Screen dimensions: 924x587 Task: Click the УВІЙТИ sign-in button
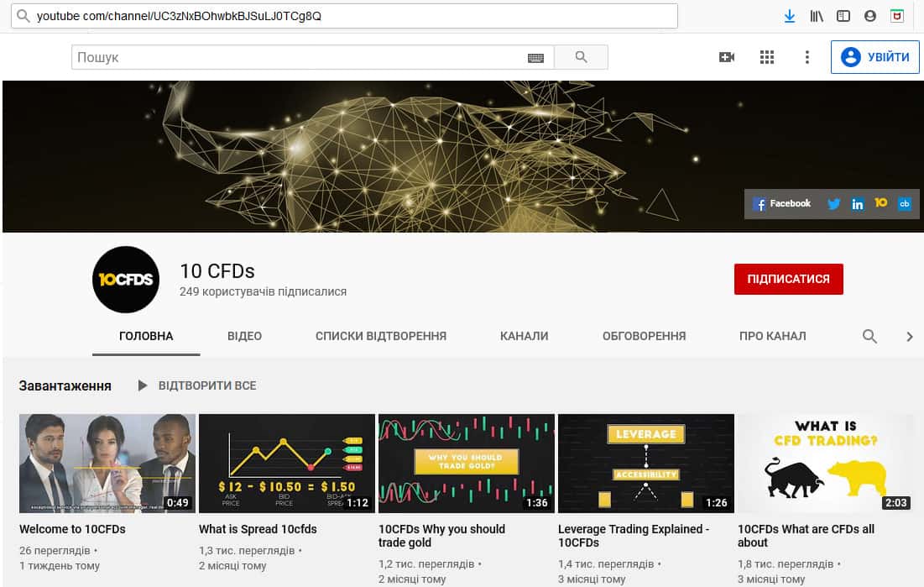tap(875, 57)
